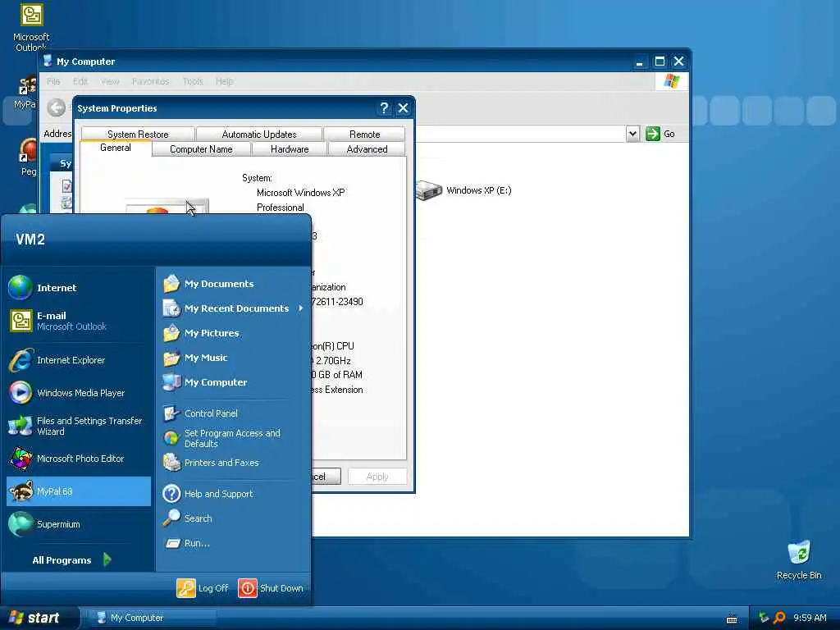Switch to Remote tab
The image size is (840, 630).
(x=365, y=134)
